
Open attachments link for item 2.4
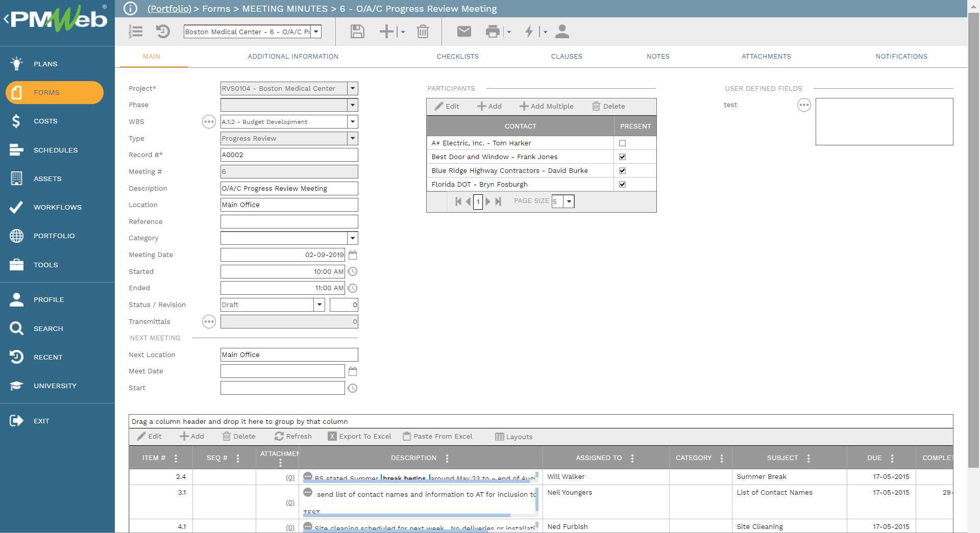coord(290,477)
